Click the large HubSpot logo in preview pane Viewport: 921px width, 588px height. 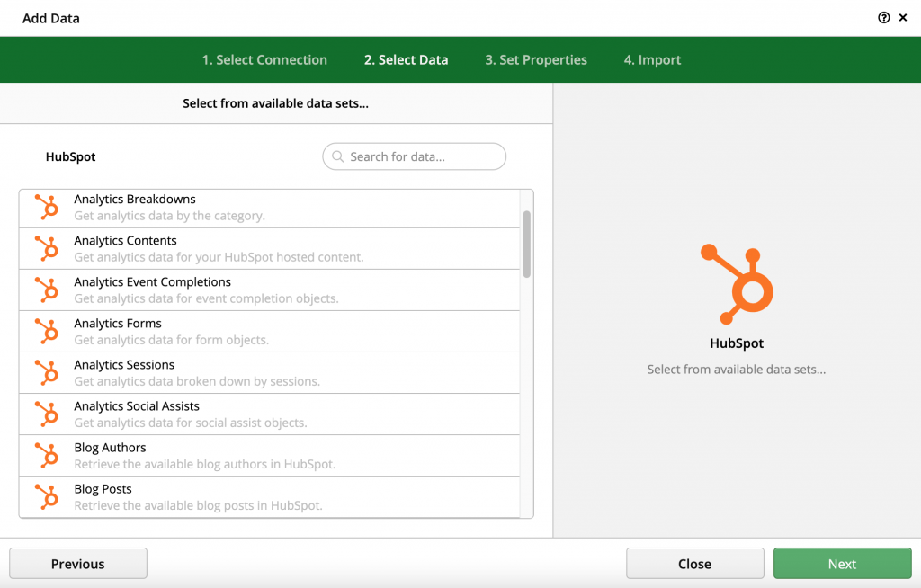pyautogui.click(x=737, y=284)
